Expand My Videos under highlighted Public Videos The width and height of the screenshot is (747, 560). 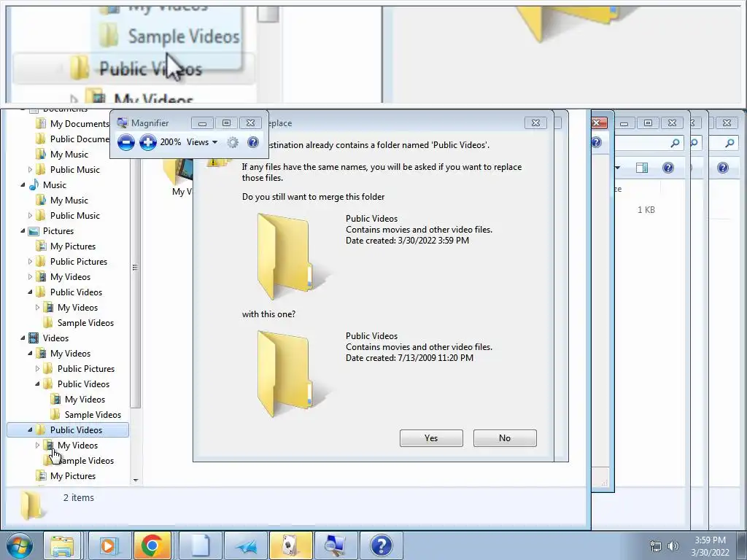38,446
